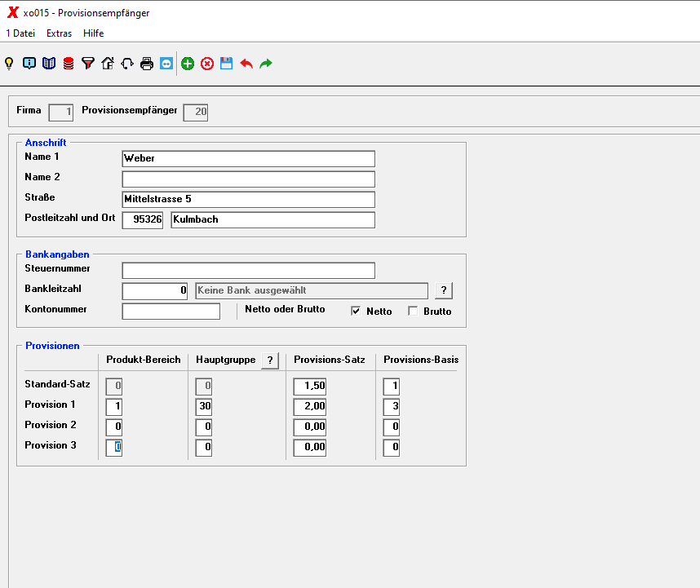Click Provision 2 Provisions-Satz field
This screenshot has width=700, height=588.
(x=309, y=427)
